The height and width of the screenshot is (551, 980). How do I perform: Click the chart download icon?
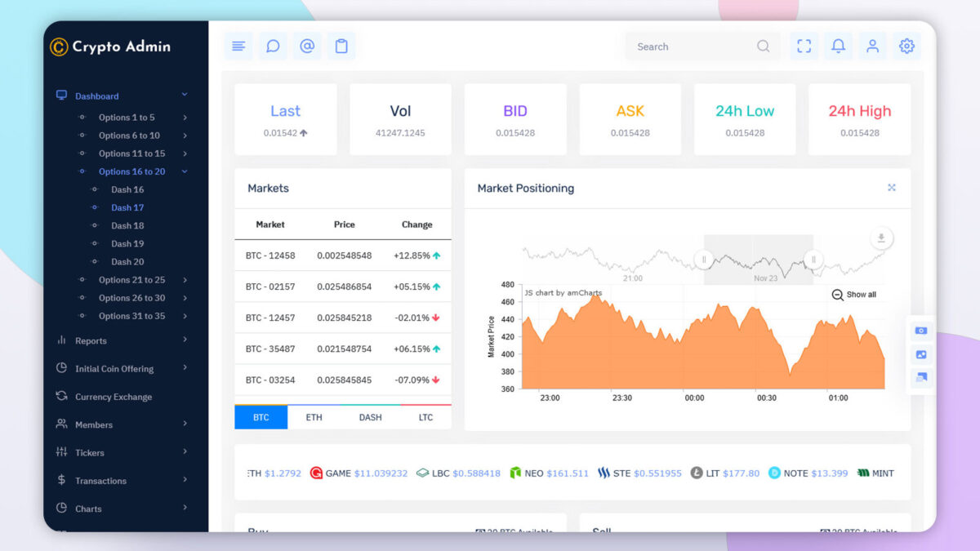(x=881, y=237)
